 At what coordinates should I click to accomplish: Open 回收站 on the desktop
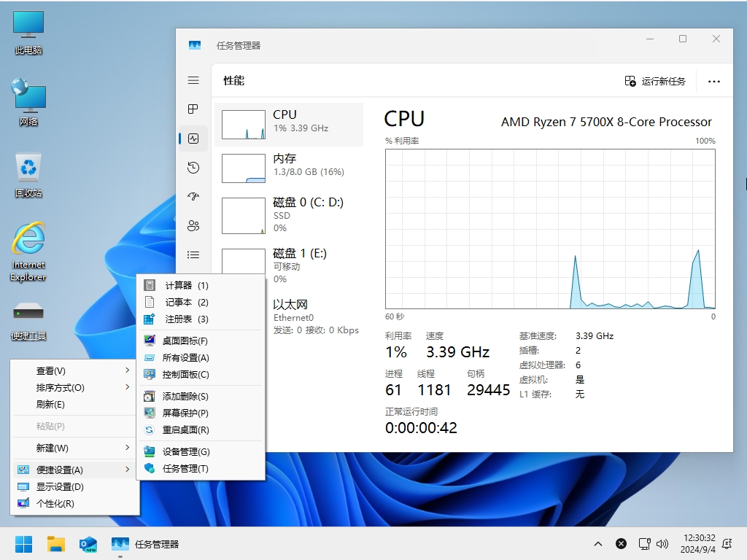pos(28,168)
